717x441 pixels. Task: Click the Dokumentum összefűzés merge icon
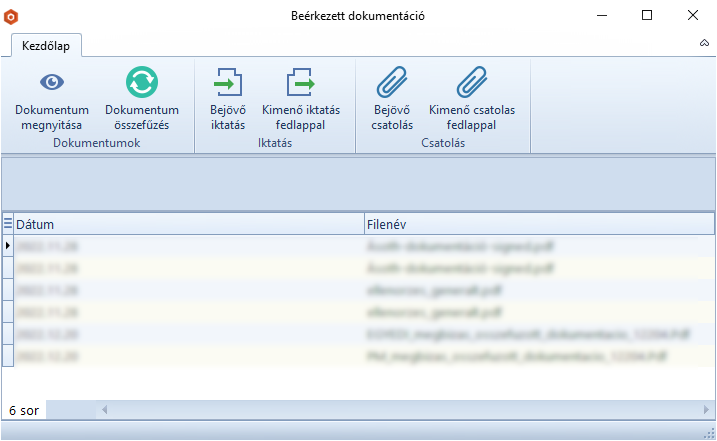(142, 82)
